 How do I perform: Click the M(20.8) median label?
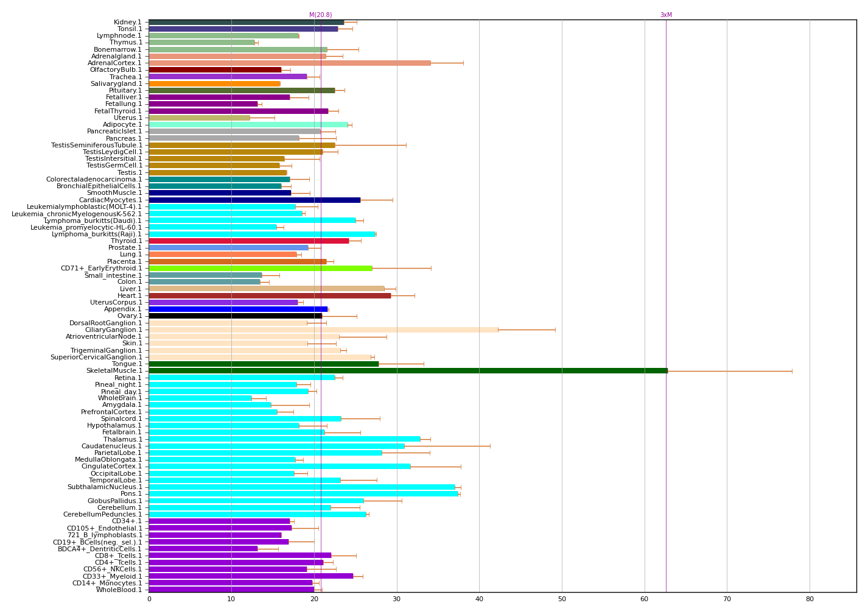(321, 15)
